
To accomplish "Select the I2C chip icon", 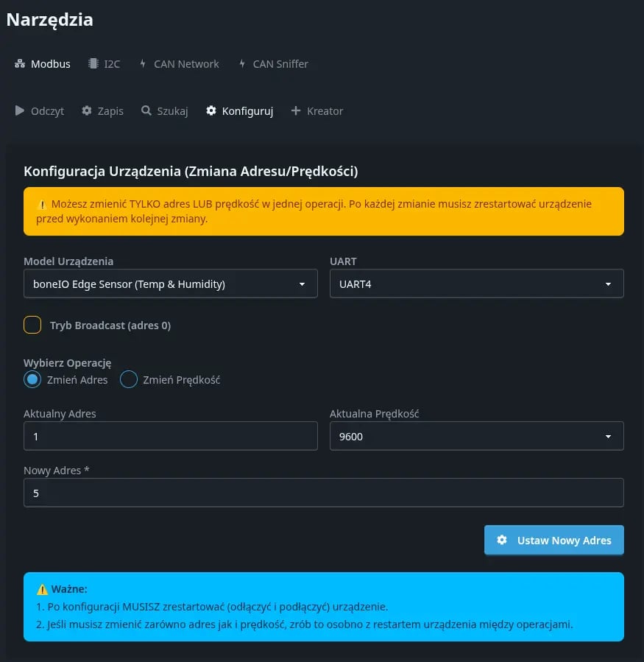I will [92, 63].
